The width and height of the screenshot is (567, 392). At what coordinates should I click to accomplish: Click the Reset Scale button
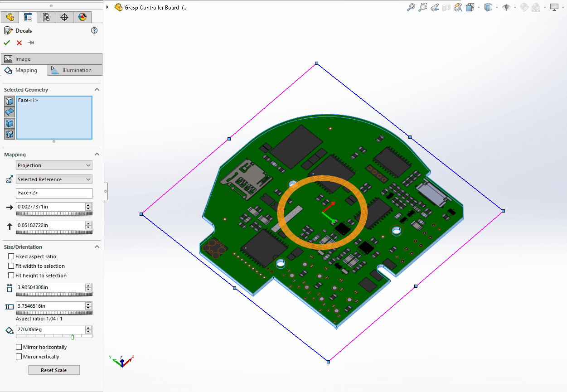[54, 370]
